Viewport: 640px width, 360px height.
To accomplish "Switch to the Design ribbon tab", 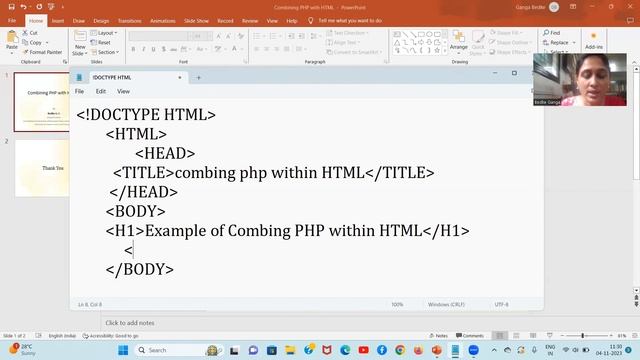I will tap(101, 20).
